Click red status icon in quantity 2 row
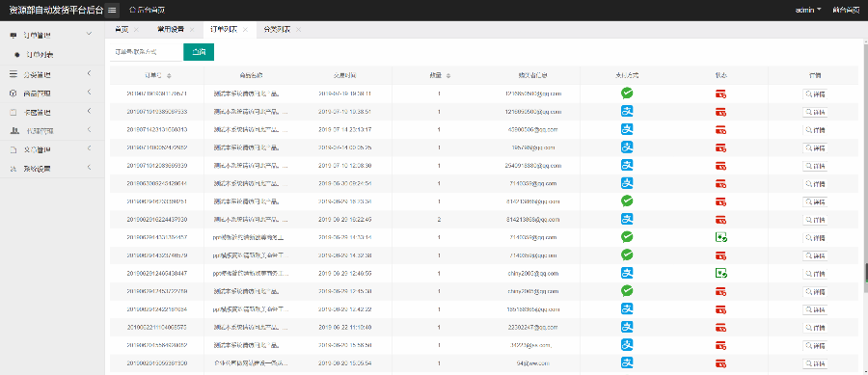 click(x=720, y=219)
